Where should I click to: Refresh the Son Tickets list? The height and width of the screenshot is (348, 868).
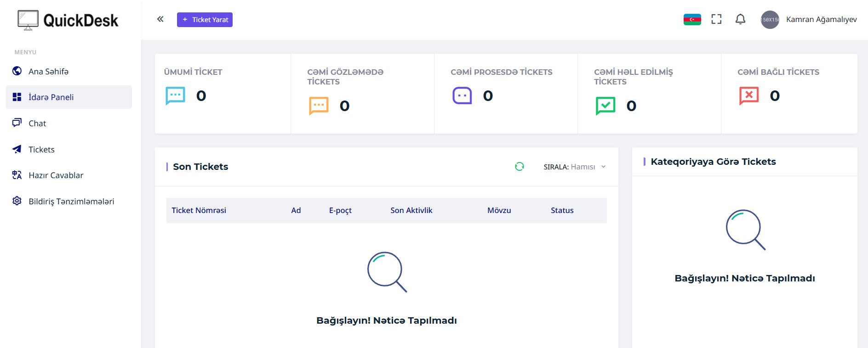520,167
